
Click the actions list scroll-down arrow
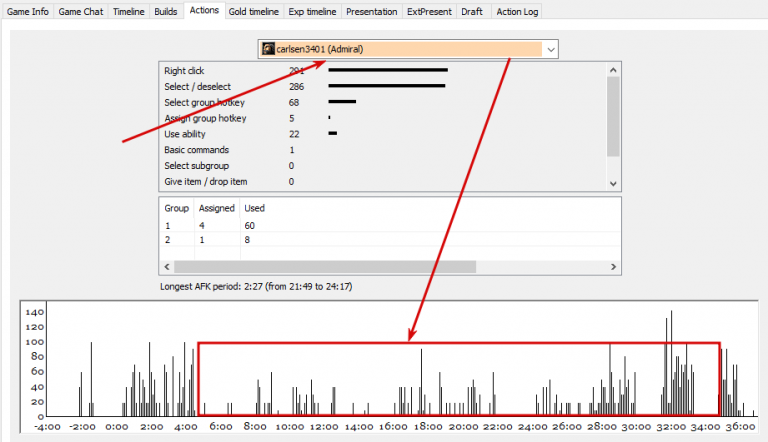coord(613,184)
